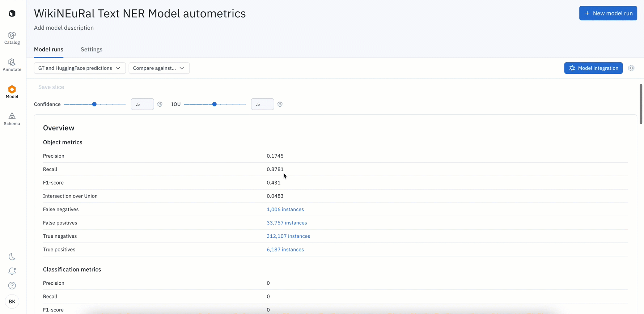Go to the Model section
Screen dimensions: 644x314
12,92
